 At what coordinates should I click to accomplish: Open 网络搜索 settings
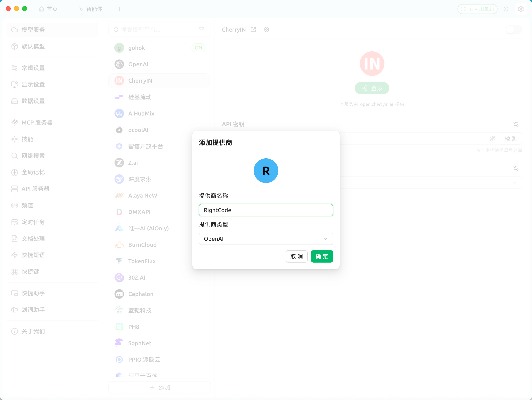pos(52,156)
